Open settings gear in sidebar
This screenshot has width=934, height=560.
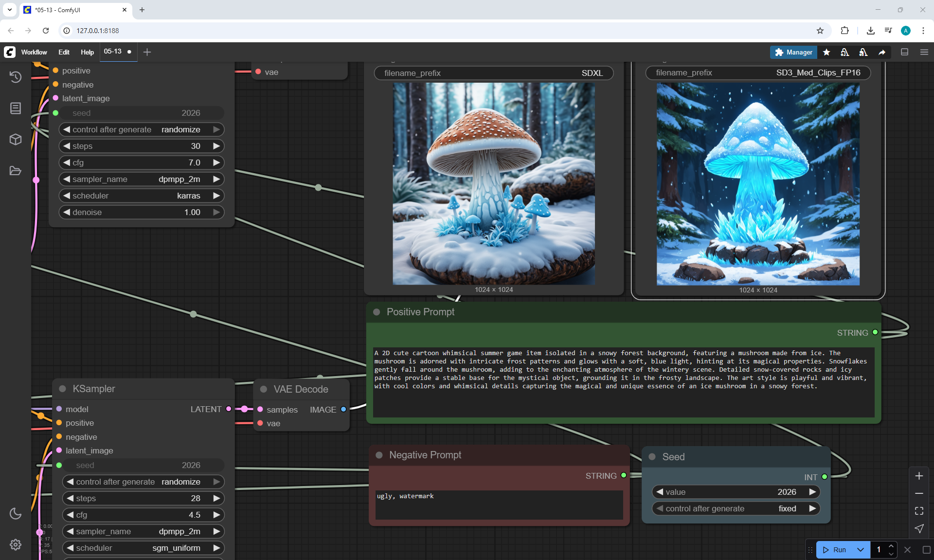tap(16, 544)
